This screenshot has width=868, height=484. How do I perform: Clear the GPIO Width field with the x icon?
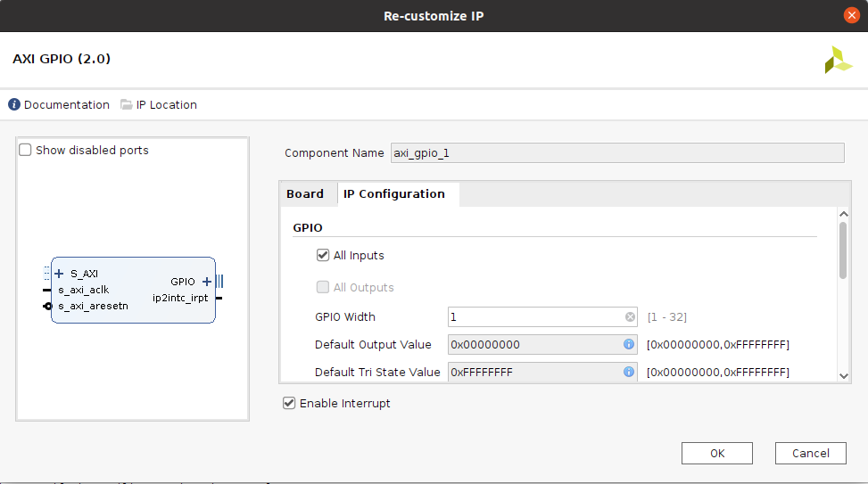tap(630, 317)
